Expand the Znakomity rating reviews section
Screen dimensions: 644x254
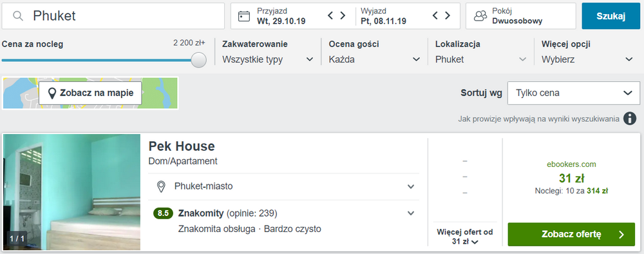click(x=411, y=213)
